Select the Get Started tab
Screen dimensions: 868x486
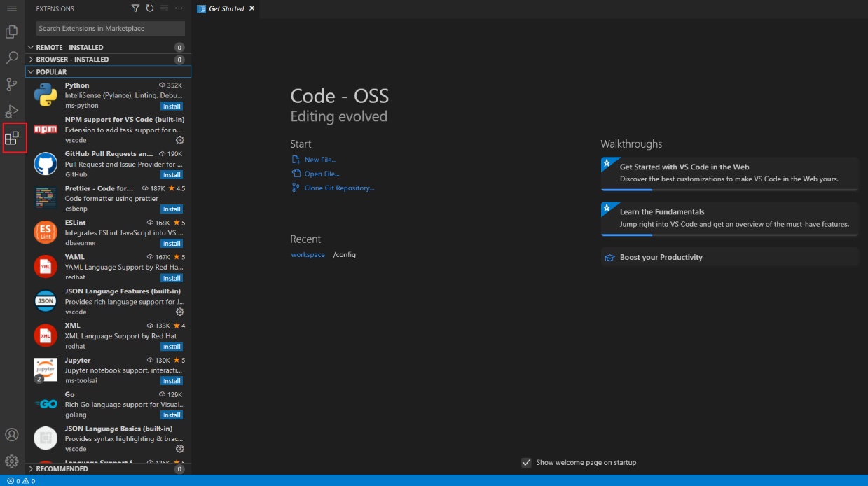pos(226,8)
